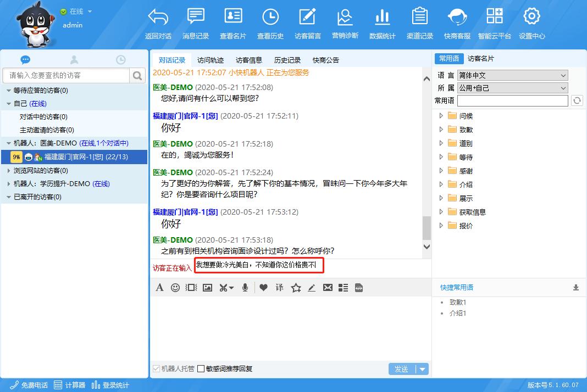Click the chat history vertical scrollbar thumb

tap(427, 227)
